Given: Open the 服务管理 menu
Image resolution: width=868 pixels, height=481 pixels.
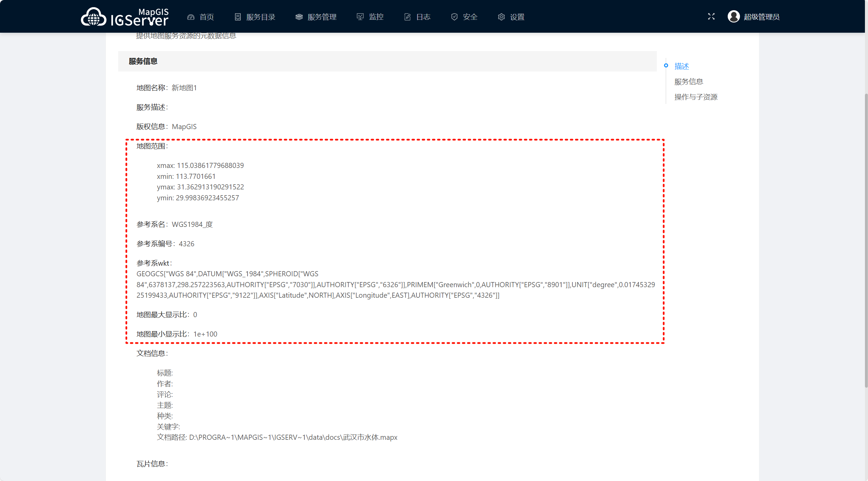Looking at the screenshot, I should pos(322,17).
